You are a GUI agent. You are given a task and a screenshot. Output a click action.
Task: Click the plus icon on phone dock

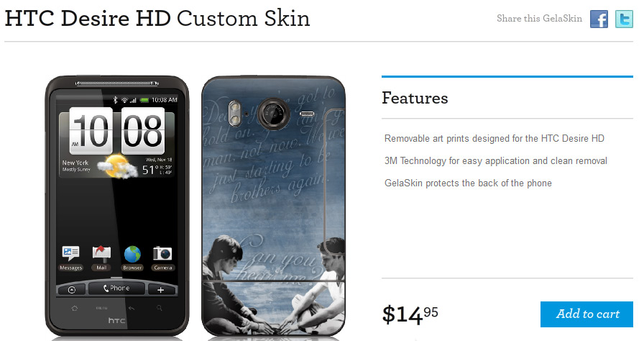click(x=160, y=290)
